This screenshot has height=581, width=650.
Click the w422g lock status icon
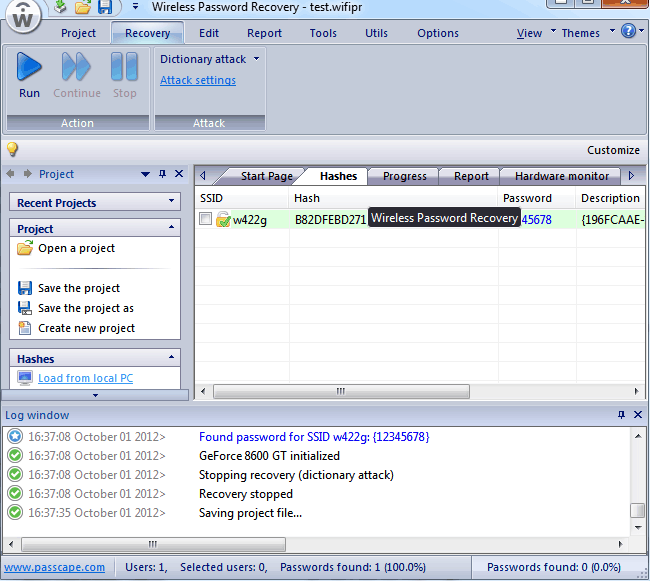[x=223, y=219]
